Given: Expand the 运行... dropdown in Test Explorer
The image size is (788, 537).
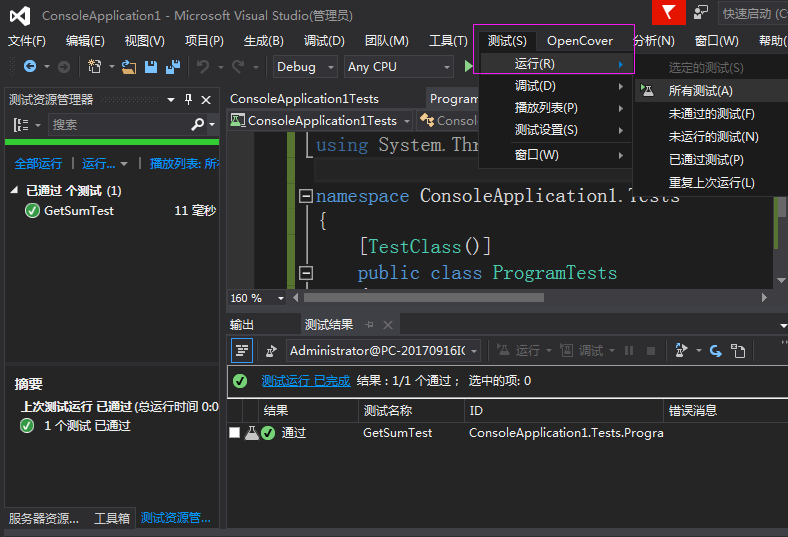Looking at the screenshot, I should (124, 164).
